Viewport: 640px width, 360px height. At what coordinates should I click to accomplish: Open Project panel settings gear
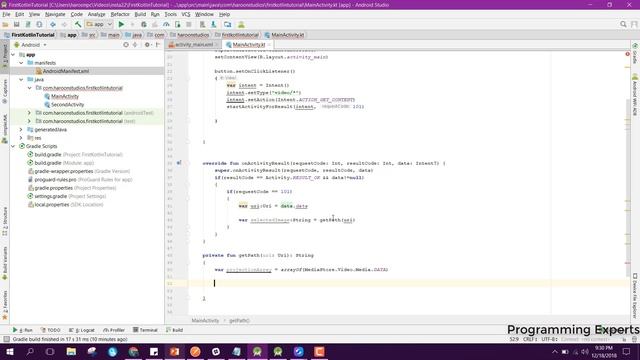pyautogui.click(x=147, y=44)
